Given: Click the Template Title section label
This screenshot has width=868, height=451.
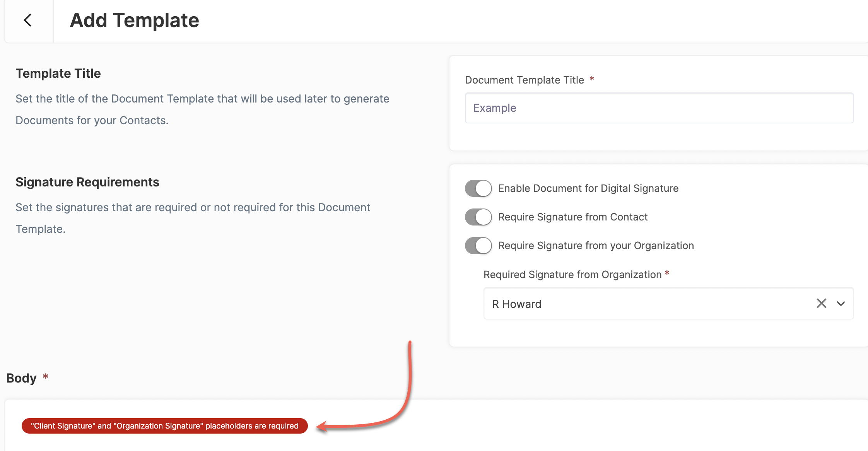Looking at the screenshot, I should point(58,73).
